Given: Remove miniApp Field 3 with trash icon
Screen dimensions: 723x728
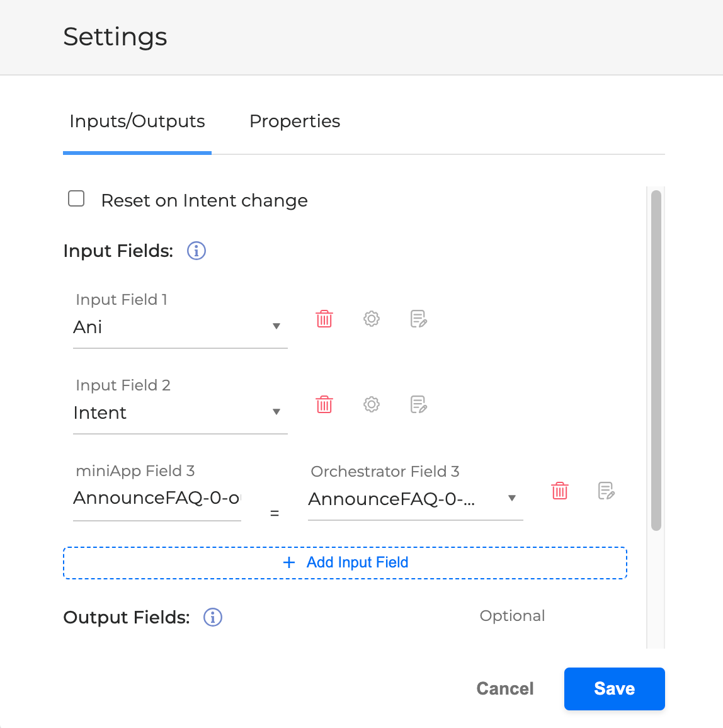Looking at the screenshot, I should tap(559, 491).
